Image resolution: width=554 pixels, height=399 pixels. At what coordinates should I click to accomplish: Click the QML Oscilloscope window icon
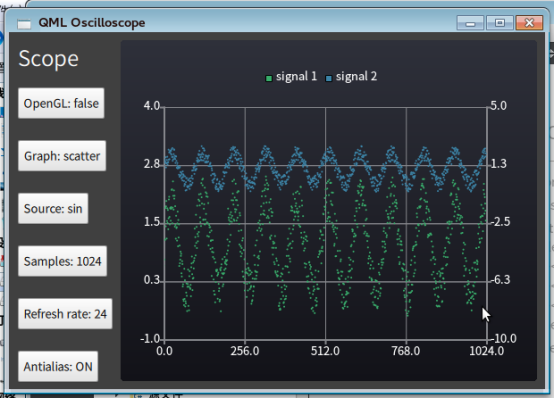pyautogui.click(x=24, y=24)
